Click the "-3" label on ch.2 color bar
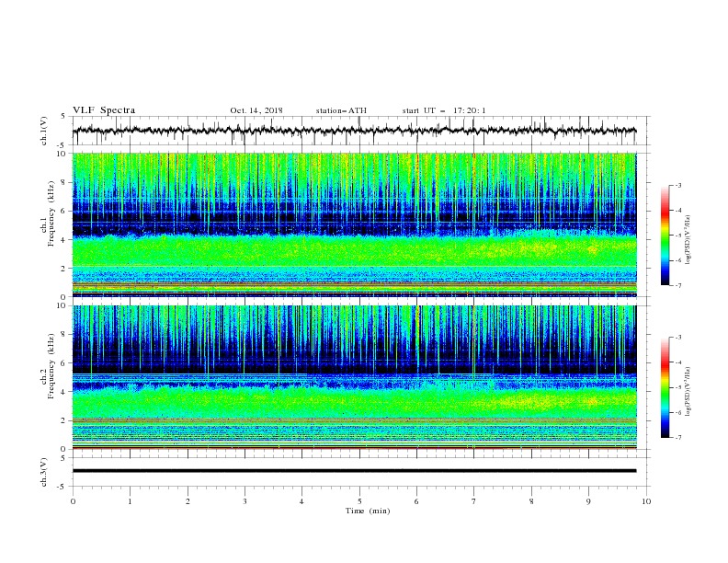 [678, 338]
